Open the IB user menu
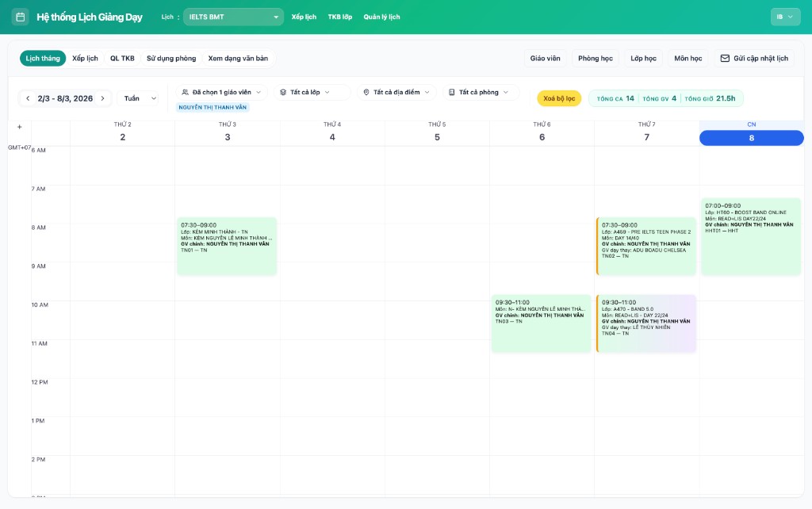 [x=785, y=17]
